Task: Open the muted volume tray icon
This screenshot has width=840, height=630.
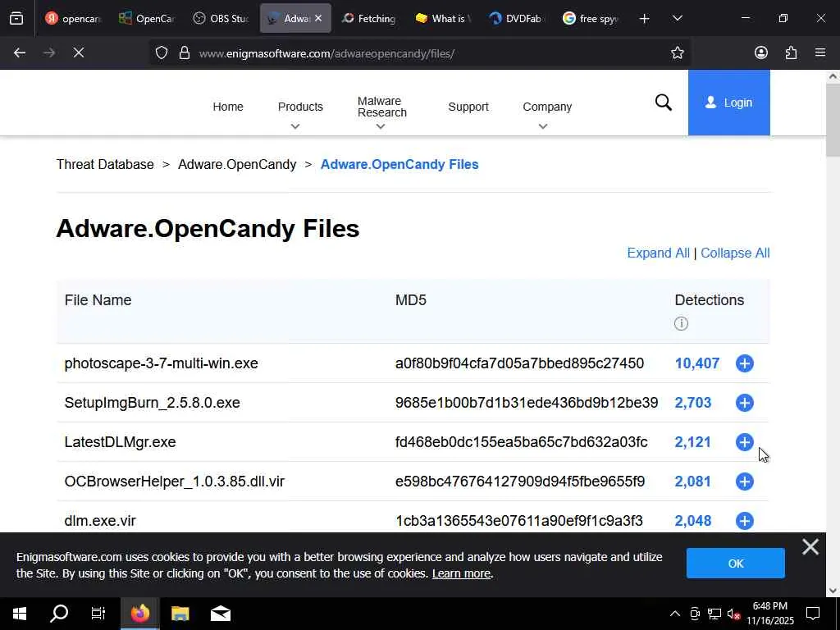Action: coord(733,614)
